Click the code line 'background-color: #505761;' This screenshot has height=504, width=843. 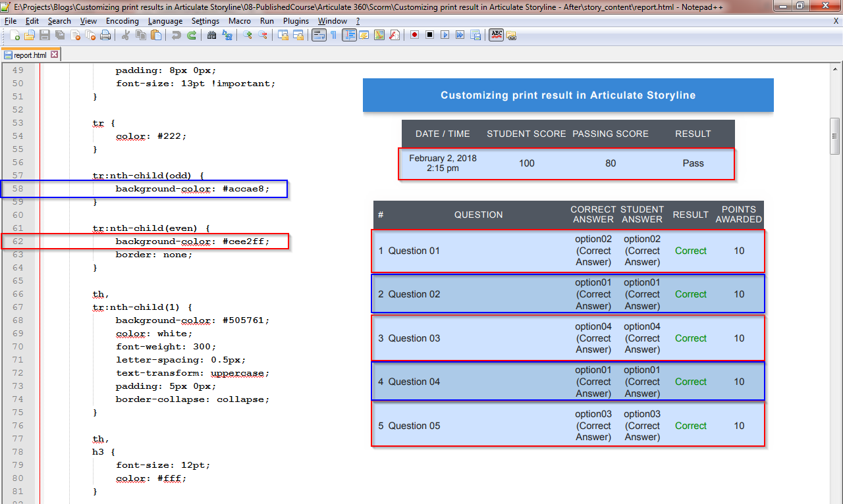tap(193, 320)
